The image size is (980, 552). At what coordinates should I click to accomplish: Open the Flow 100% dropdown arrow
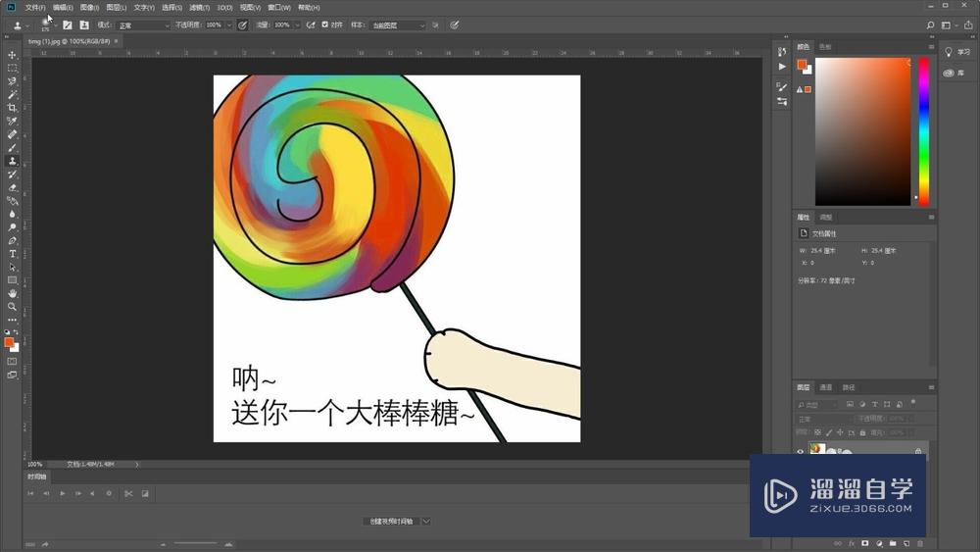click(298, 25)
